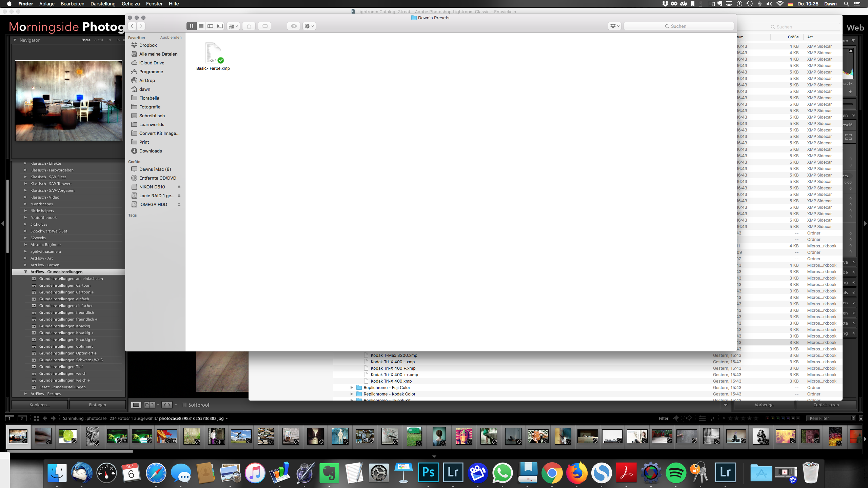This screenshot has width=868, height=488.
Task: Expand the Replichrome - Fuji Color folder
Action: pyautogui.click(x=351, y=387)
